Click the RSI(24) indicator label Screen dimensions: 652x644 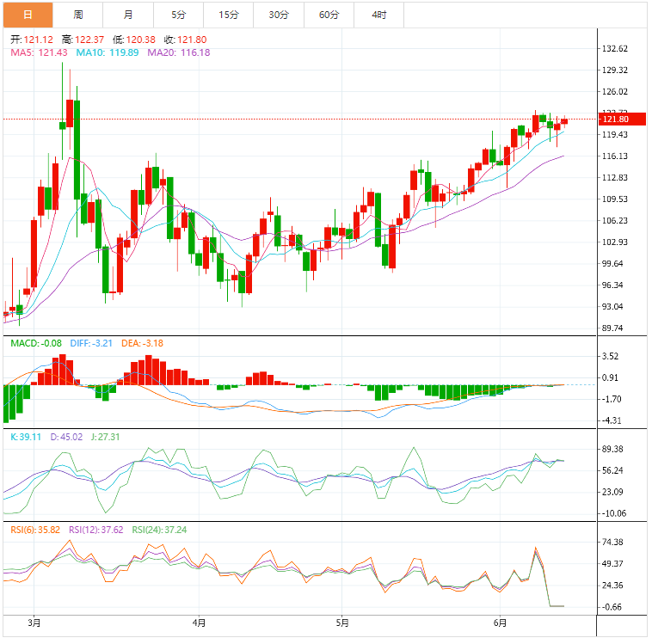coord(159,531)
